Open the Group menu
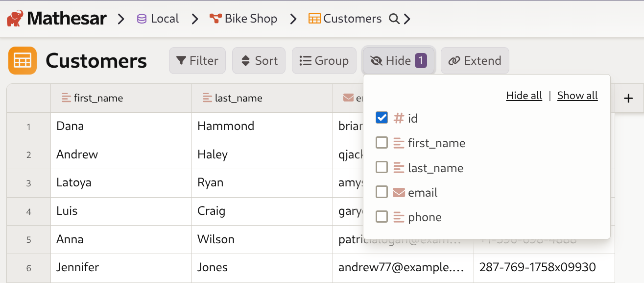 324,60
